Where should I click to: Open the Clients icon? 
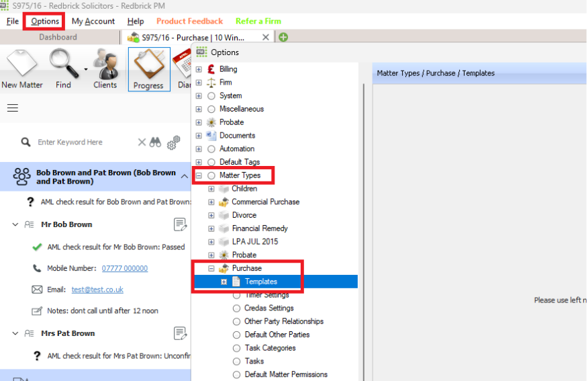click(105, 63)
